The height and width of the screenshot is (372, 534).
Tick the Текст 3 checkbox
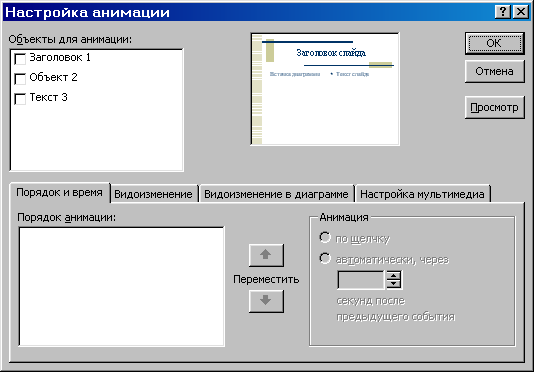pos(20,98)
